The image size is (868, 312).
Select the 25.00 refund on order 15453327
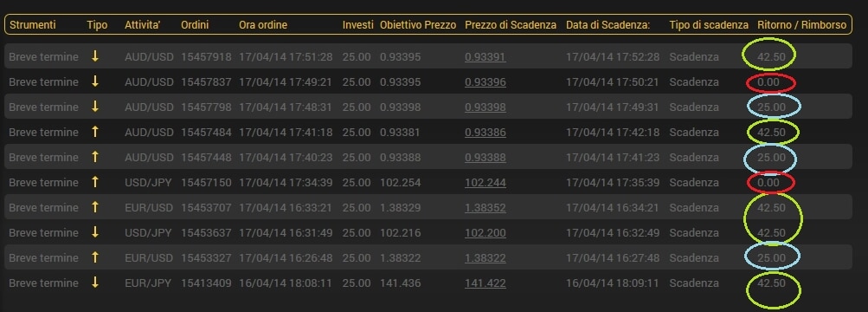(x=771, y=257)
